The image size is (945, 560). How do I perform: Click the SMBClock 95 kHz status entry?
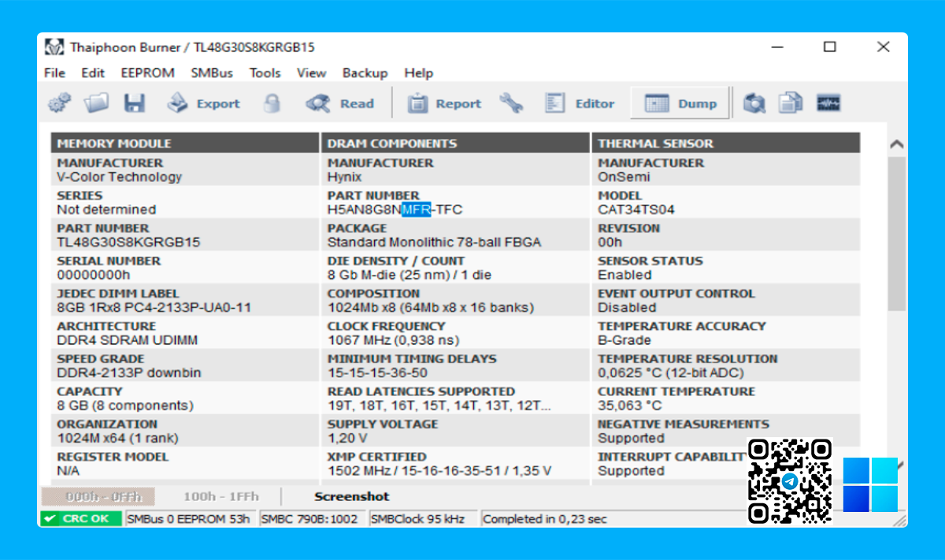tap(417, 519)
